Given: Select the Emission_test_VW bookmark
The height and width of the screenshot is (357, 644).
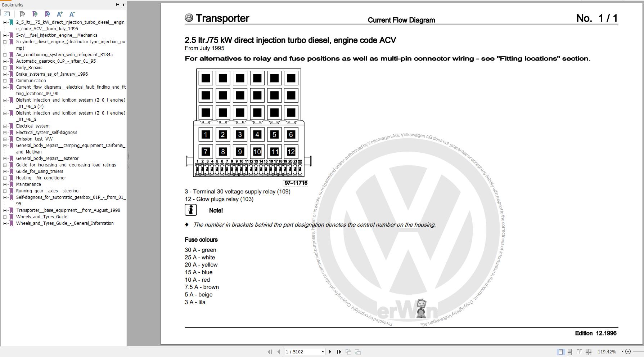Looking at the screenshot, I should tap(34, 139).
